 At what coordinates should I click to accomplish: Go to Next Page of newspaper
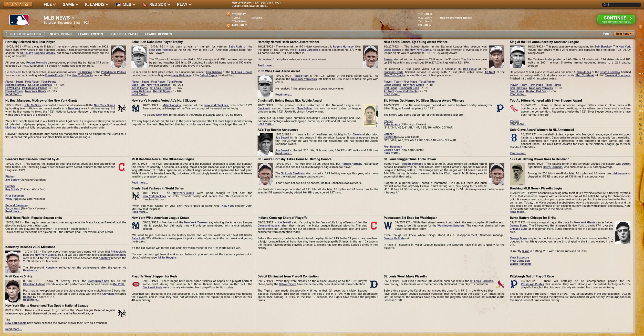[x=623, y=34]
